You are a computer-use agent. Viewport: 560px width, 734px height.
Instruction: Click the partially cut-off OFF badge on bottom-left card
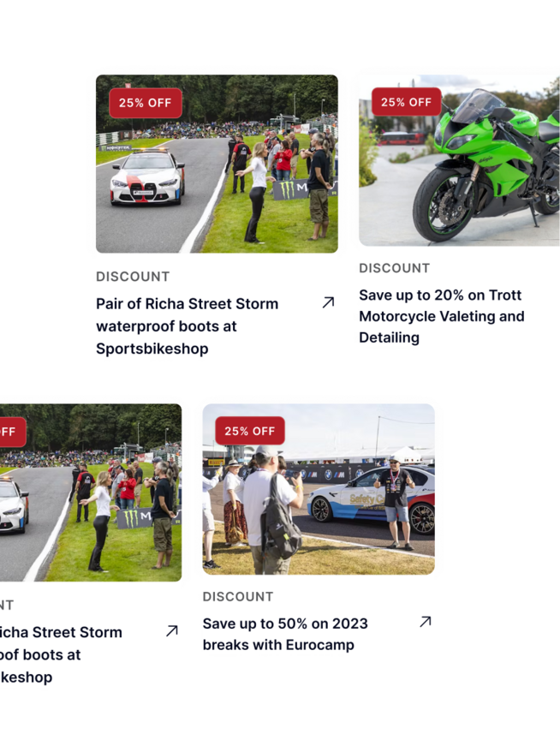click(x=12, y=432)
